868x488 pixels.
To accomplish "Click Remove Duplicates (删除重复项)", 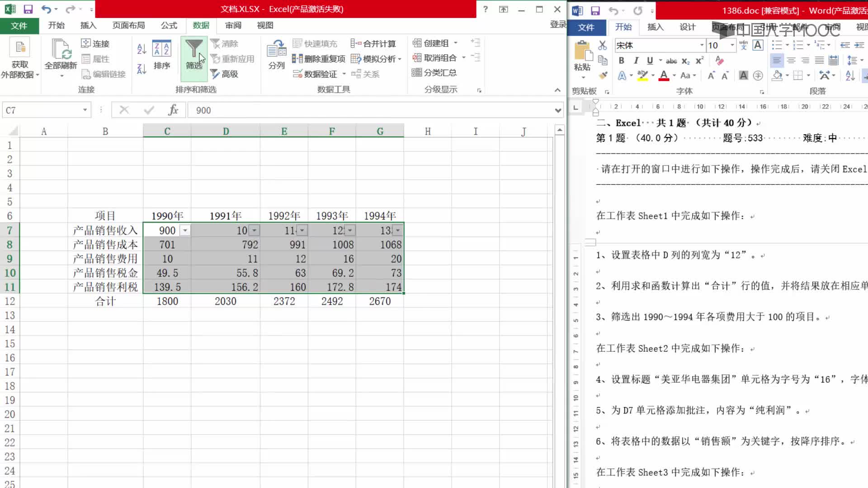I will (x=319, y=59).
